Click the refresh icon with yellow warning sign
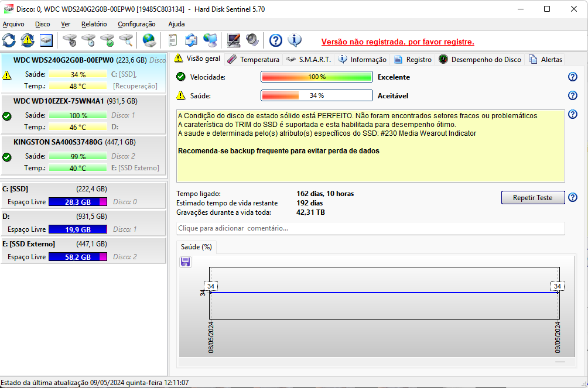This screenshot has height=388, width=588. click(x=28, y=40)
